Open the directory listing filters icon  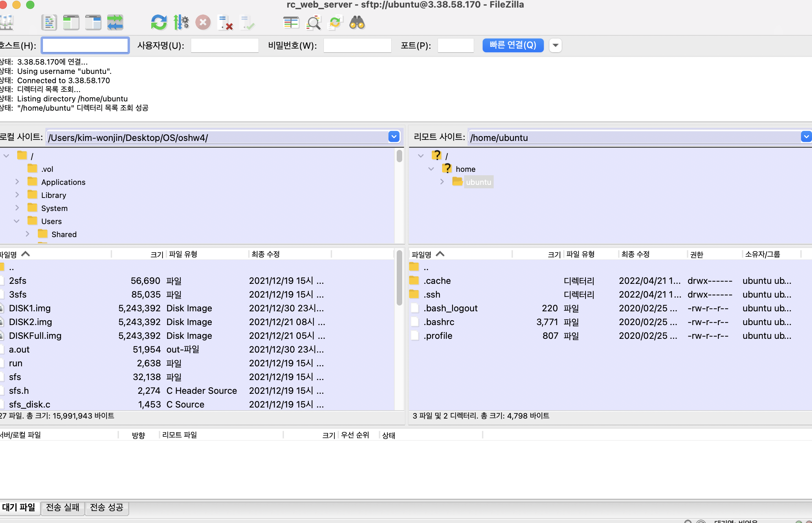click(x=291, y=23)
